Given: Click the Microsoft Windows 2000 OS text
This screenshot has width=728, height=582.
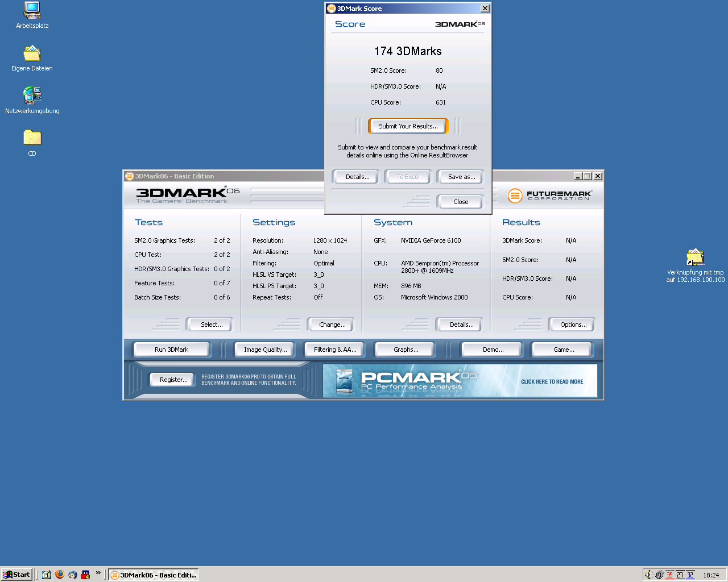Looking at the screenshot, I should [x=435, y=297].
